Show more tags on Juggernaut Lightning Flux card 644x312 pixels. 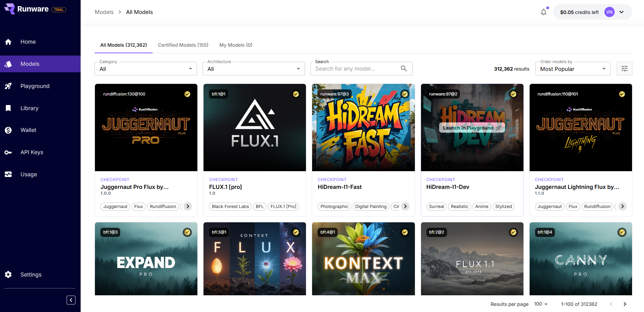coord(622,206)
